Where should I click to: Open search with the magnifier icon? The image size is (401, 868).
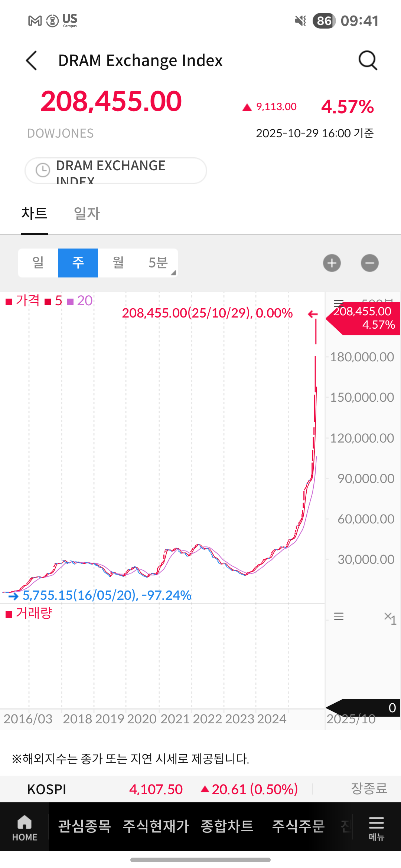(368, 60)
